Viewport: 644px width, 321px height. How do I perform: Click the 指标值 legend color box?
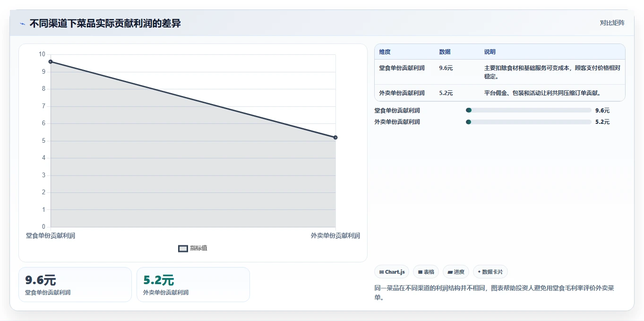click(x=183, y=249)
